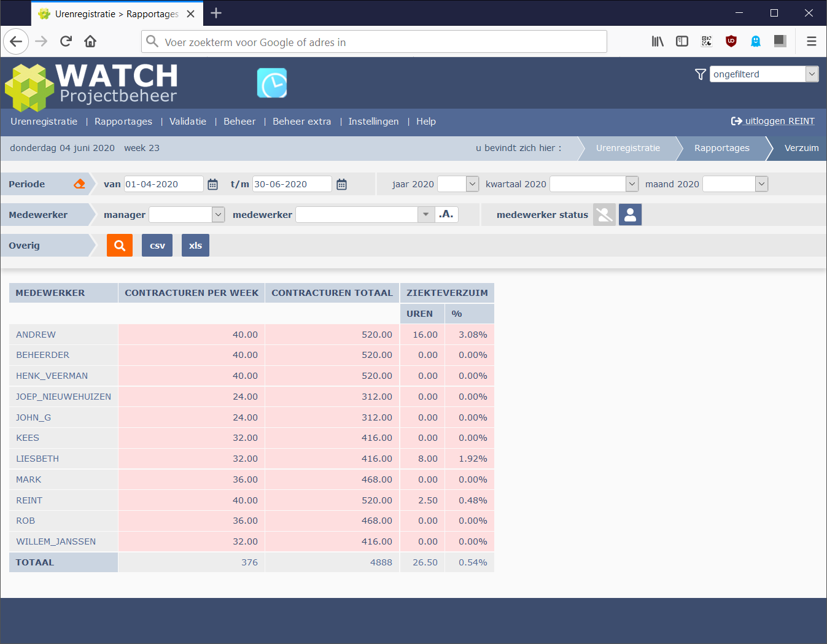Click the uitloggen logout arrow icon
The image size is (827, 644).
736,121
